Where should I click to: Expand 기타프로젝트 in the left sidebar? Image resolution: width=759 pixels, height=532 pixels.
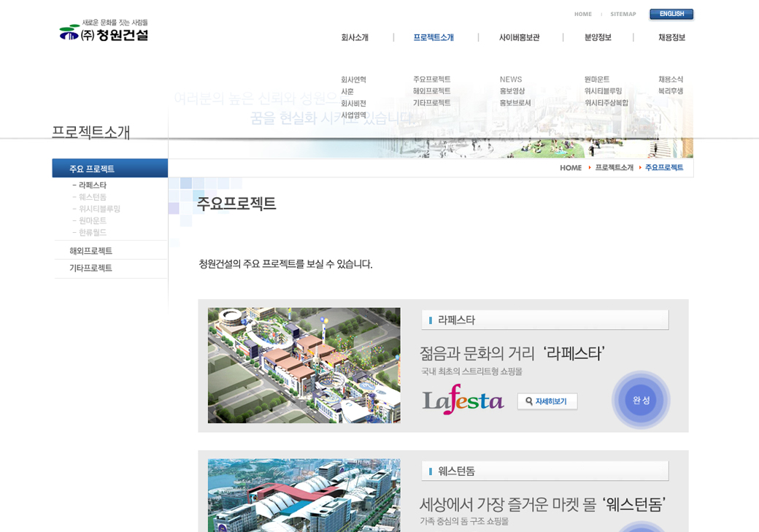[90, 268]
